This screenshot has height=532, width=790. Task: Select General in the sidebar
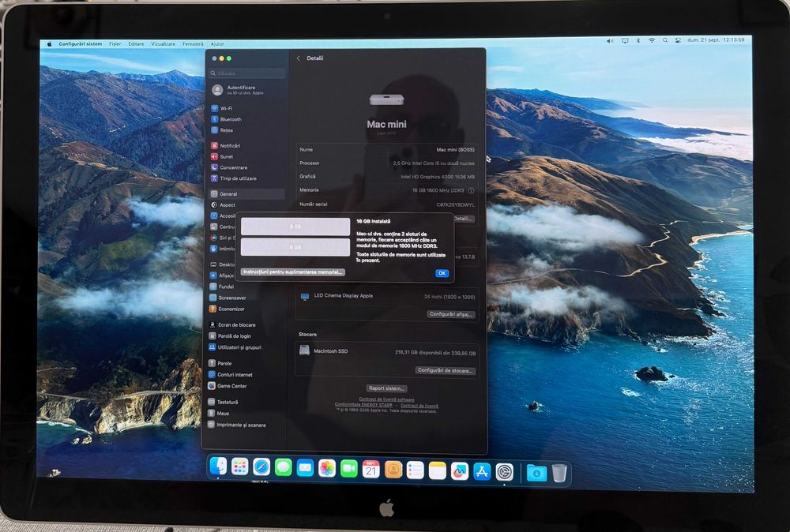pos(247,193)
